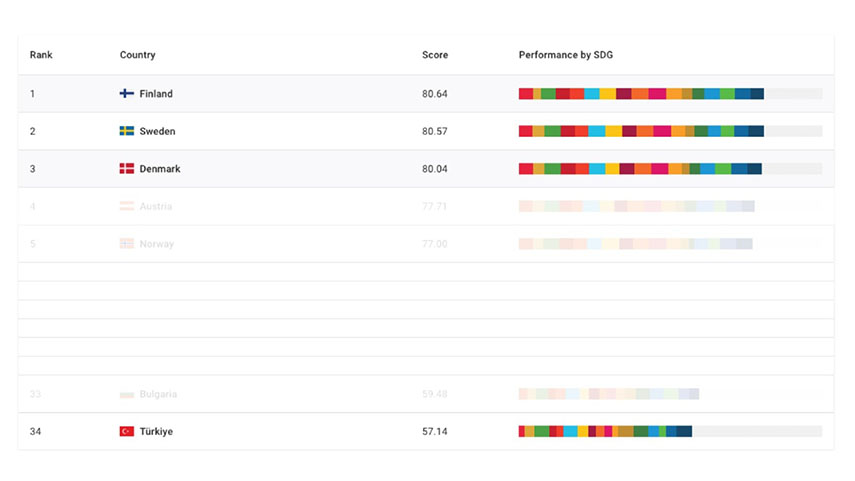Select Denmark's score value 80.04

pyautogui.click(x=435, y=169)
